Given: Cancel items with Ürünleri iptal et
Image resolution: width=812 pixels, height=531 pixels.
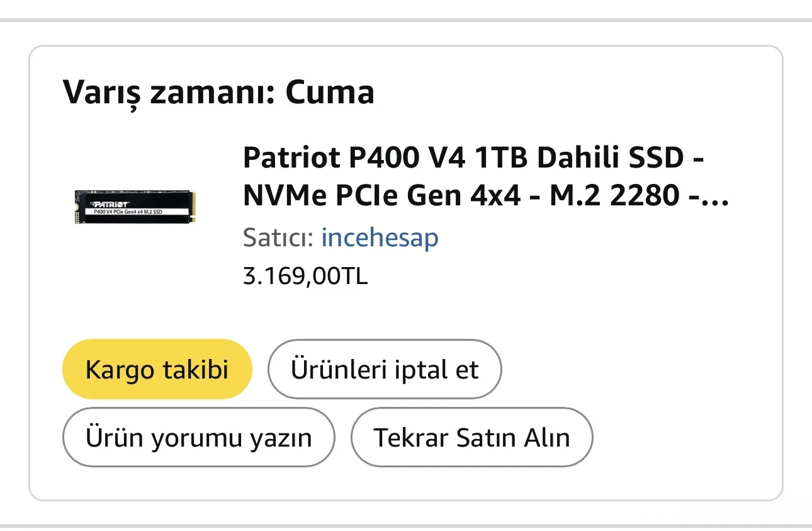Looking at the screenshot, I should pos(385,370).
